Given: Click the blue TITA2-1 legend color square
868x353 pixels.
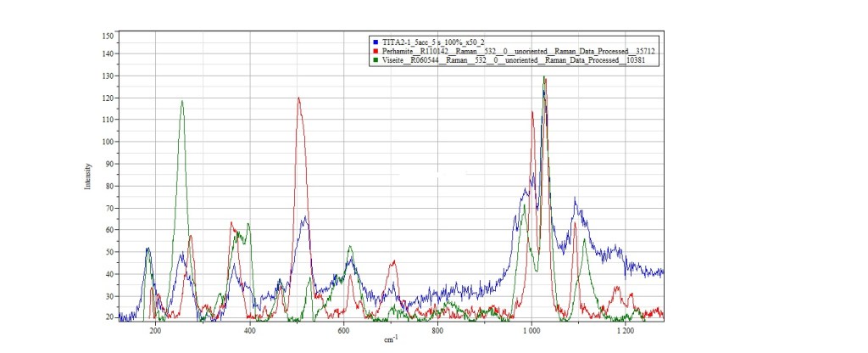Looking at the screenshot, I should pyautogui.click(x=376, y=42).
